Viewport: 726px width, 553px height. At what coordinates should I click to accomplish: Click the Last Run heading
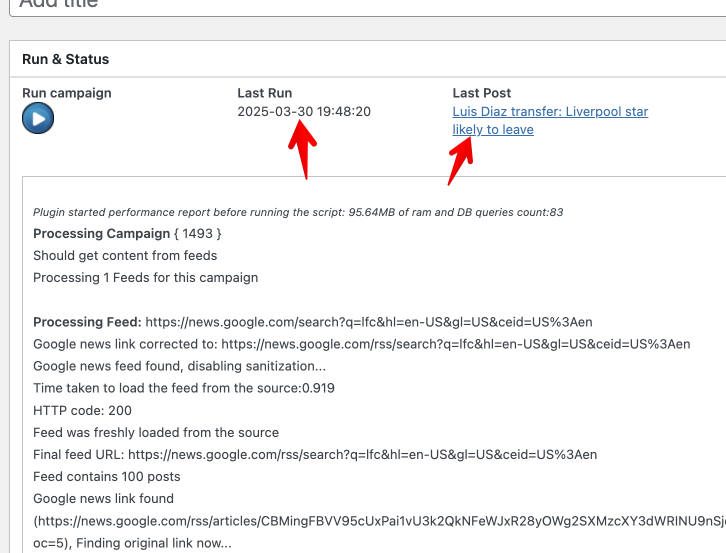[265, 93]
